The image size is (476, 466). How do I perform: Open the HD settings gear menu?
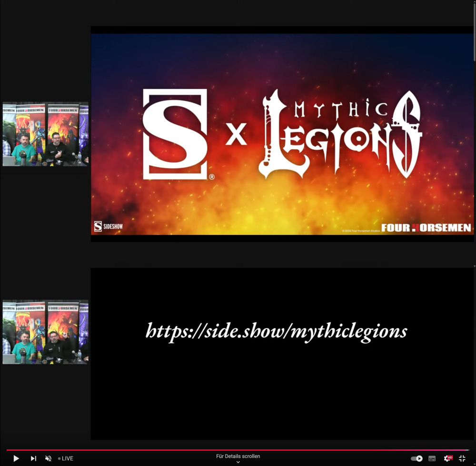click(448, 458)
